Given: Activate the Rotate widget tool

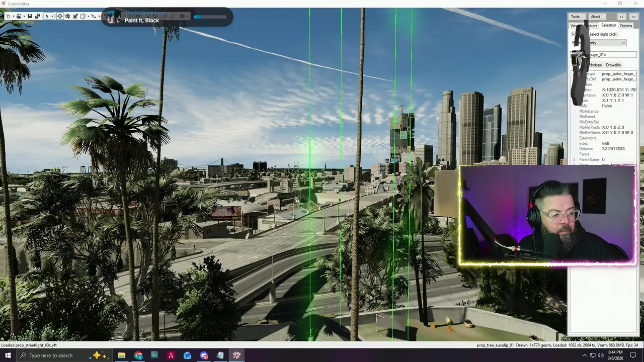Looking at the screenshot, I should 67,16.
